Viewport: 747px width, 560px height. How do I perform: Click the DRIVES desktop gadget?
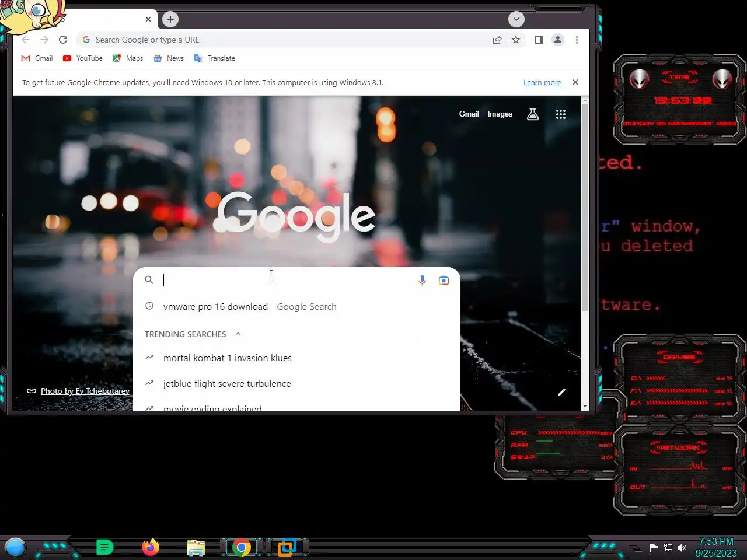[680, 379]
